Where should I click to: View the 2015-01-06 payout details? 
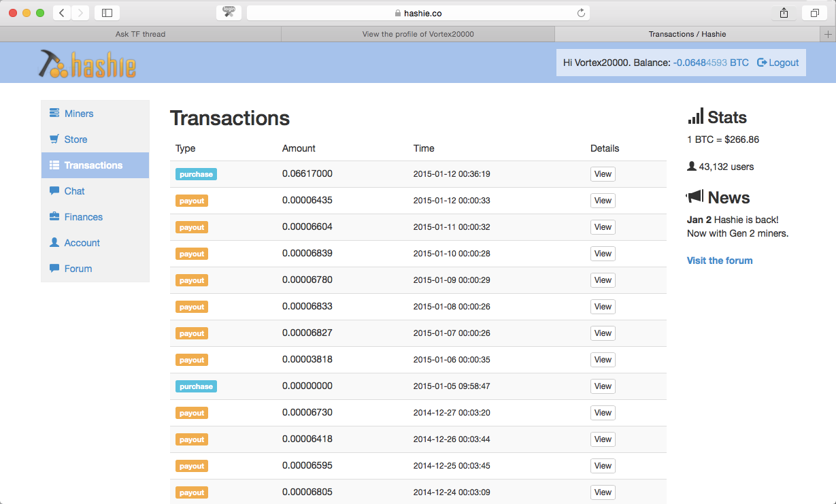pyautogui.click(x=603, y=360)
